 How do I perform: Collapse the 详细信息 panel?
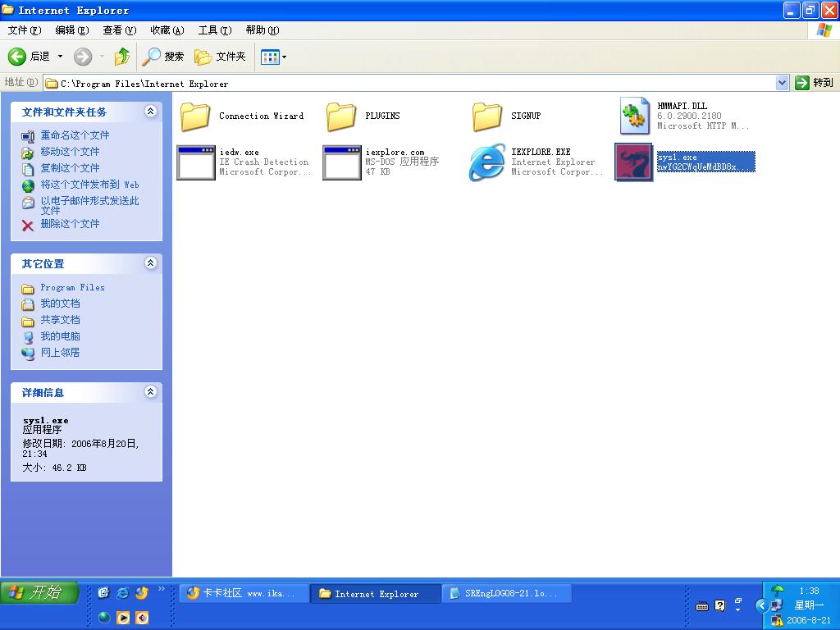(x=151, y=392)
